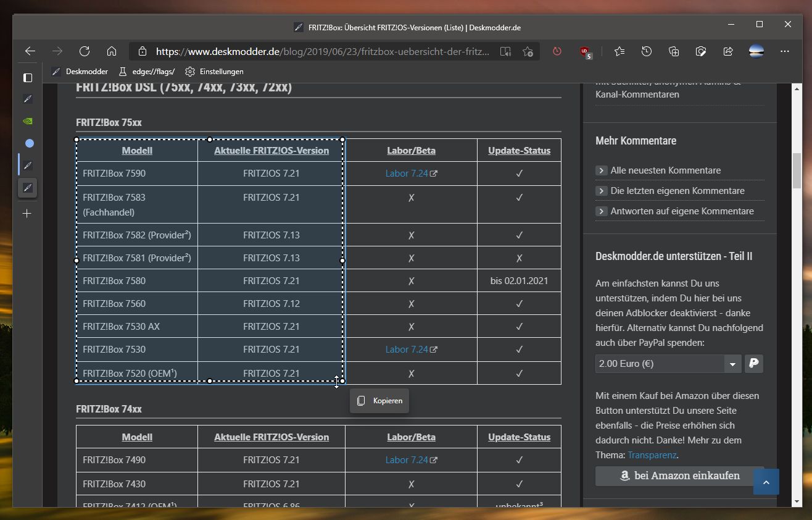Image resolution: width=812 pixels, height=520 pixels.
Task: Click the FRITZ!OS 7.12 version cell
Action: [x=271, y=304]
